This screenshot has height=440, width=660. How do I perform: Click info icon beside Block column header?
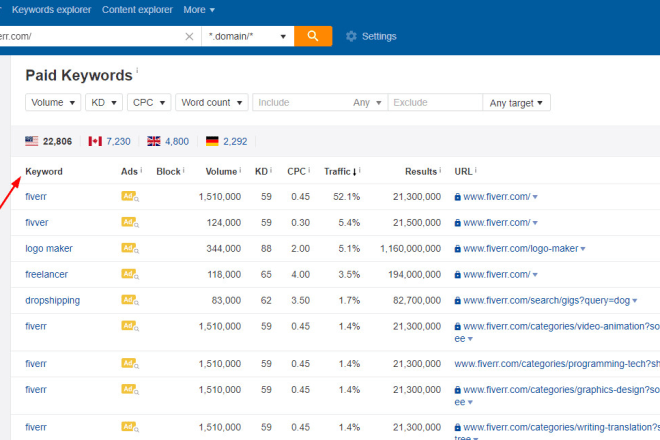[x=184, y=170]
